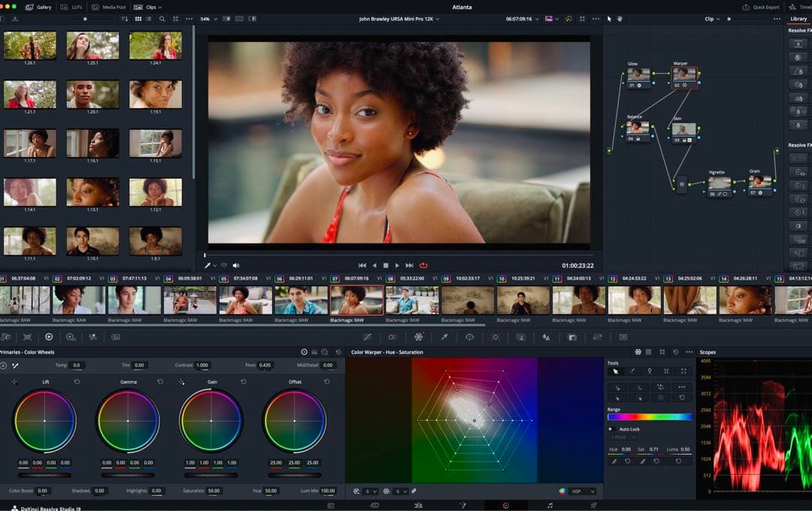
Task: Toggle loop playback button
Action: (423, 265)
